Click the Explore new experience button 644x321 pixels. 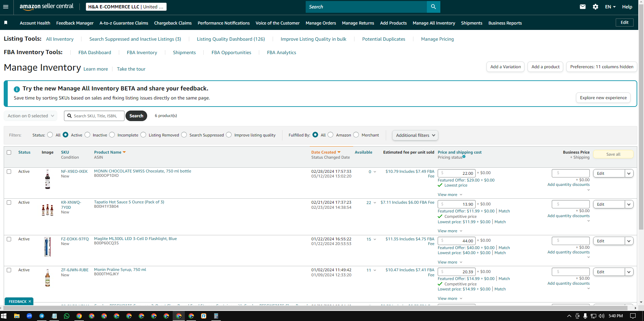coord(603,97)
